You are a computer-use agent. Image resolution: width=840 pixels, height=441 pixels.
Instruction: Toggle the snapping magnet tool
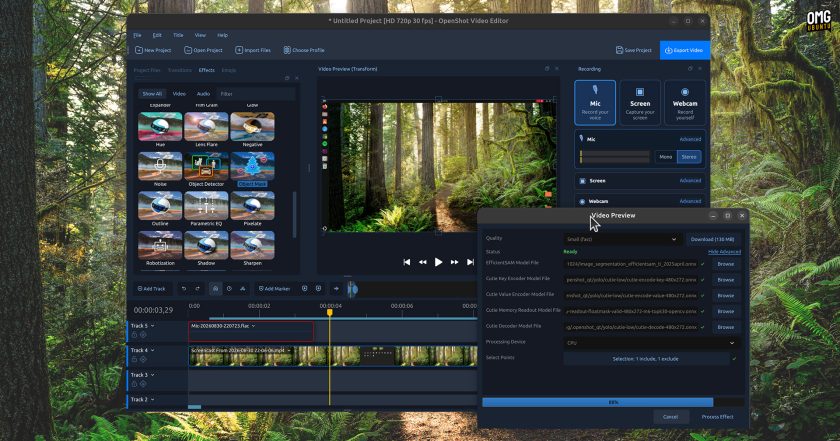pyautogui.click(x=215, y=289)
